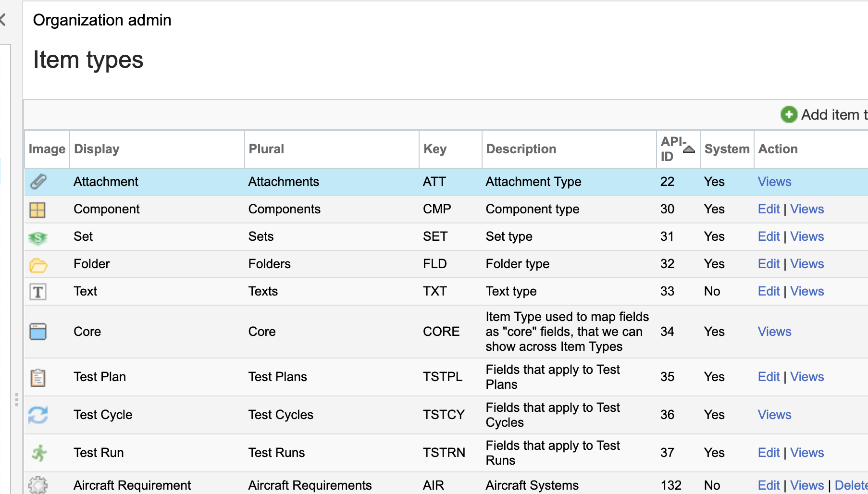
Task: Click the Attachment paperclip icon
Action: [38, 182]
